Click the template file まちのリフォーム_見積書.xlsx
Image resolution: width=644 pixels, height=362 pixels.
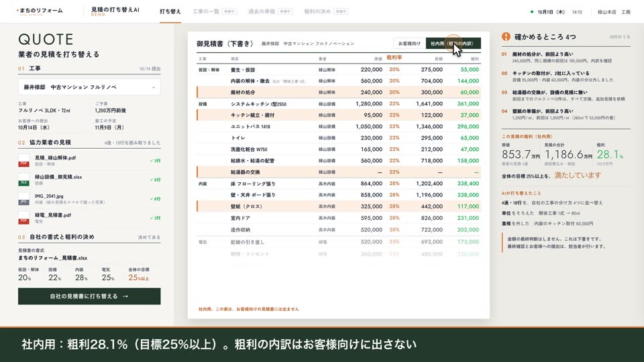52,257
